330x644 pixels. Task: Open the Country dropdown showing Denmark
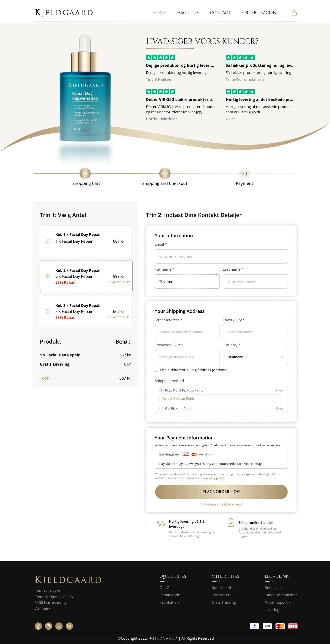[255, 357]
